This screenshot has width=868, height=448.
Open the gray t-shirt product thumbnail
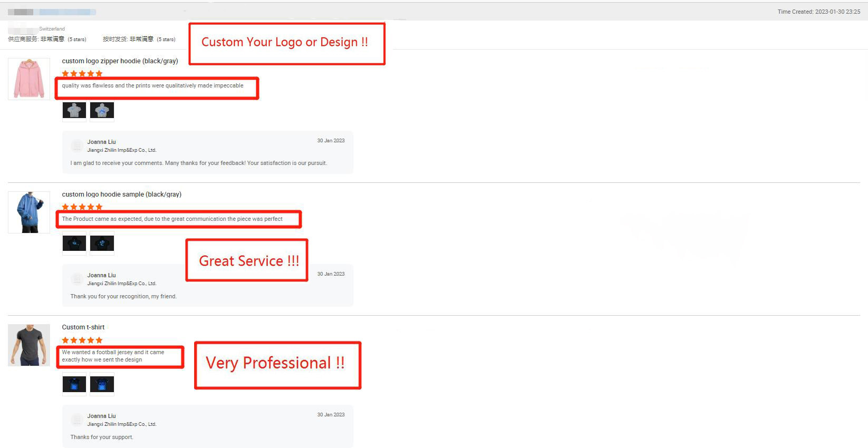tap(29, 345)
